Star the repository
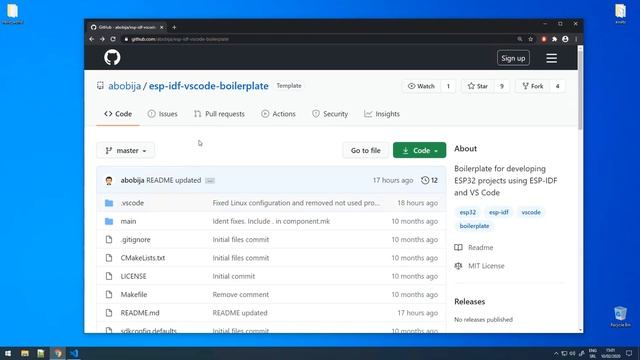640x360 pixels. click(478, 86)
